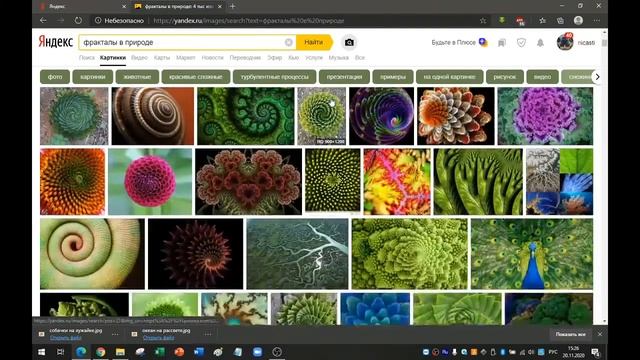Open Google Chrome from the taskbar
640x360 pixels.
coord(100,352)
